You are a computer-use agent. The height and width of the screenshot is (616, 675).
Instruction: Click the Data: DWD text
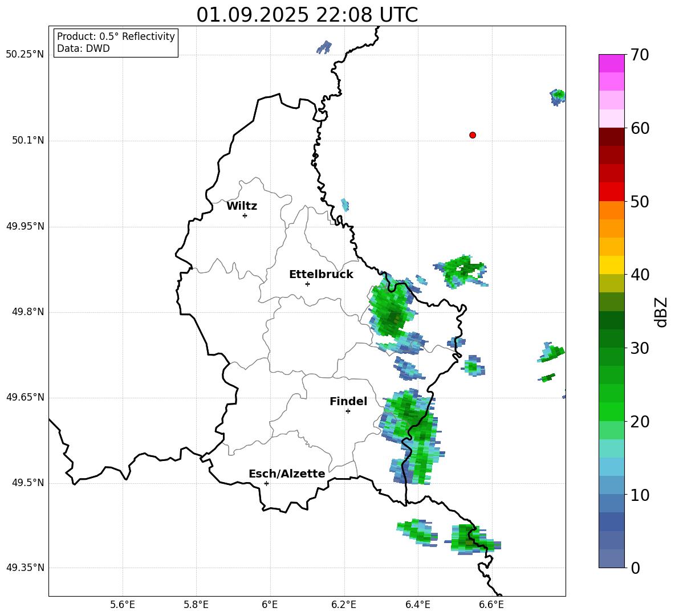click(83, 48)
